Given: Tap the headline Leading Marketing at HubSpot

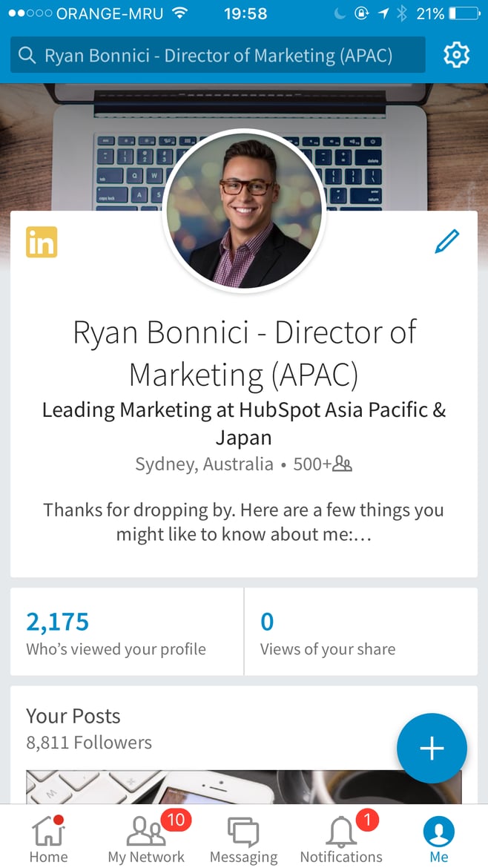Looking at the screenshot, I should coord(244,424).
